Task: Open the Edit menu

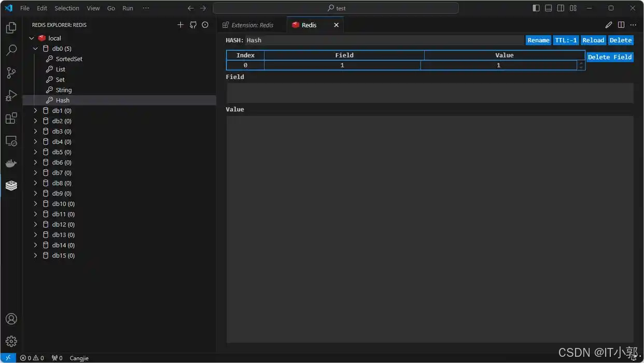Action: pos(42,8)
